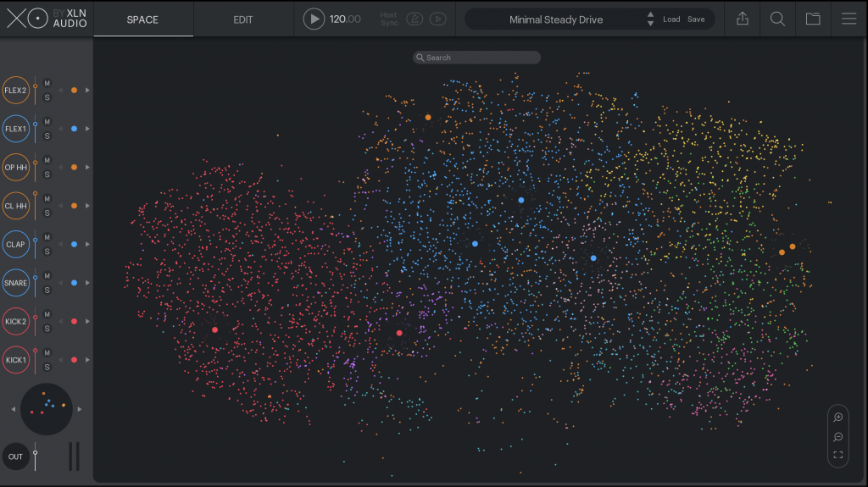868x487 pixels.
Task: Select next sample for KICK2
Action: pos(87,322)
